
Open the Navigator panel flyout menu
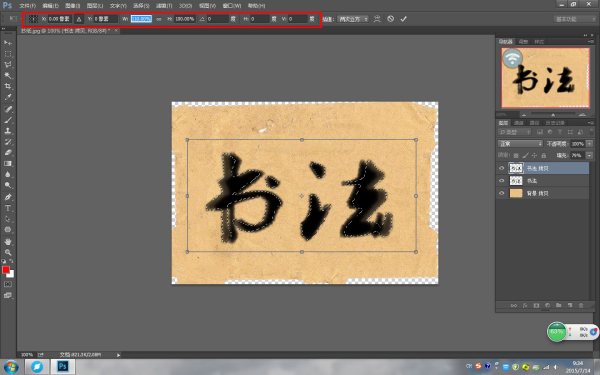592,41
